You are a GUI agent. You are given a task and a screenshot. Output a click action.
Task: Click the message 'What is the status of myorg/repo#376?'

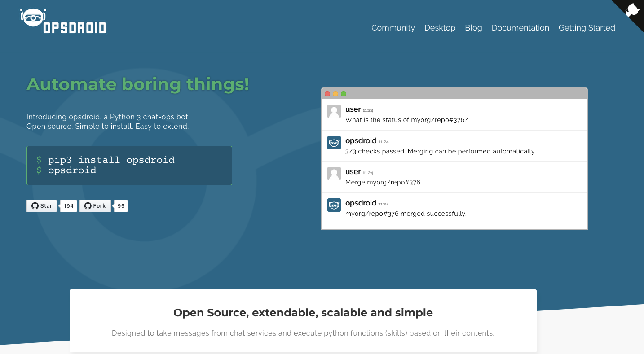(x=406, y=120)
